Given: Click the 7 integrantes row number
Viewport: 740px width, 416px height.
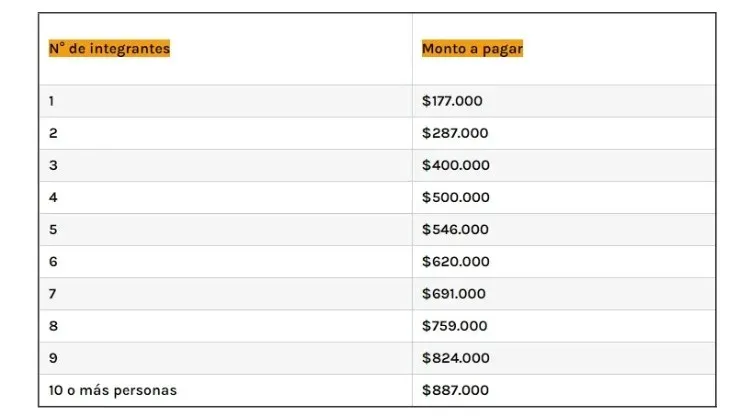Looking at the screenshot, I should click(53, 293).
